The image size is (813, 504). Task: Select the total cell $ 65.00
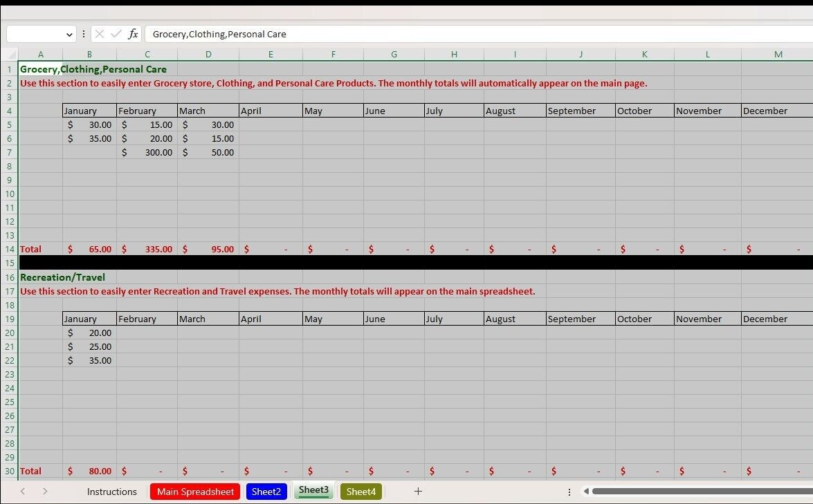pyautogui.click(x=89, y=249)
